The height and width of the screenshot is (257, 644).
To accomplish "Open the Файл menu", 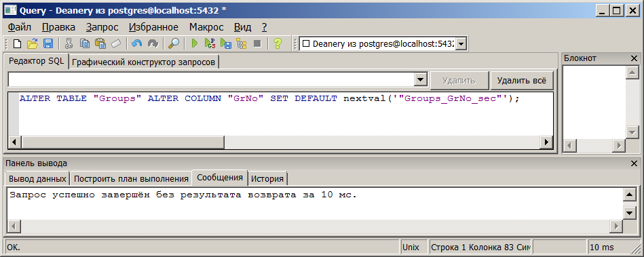I will point(19,28).
